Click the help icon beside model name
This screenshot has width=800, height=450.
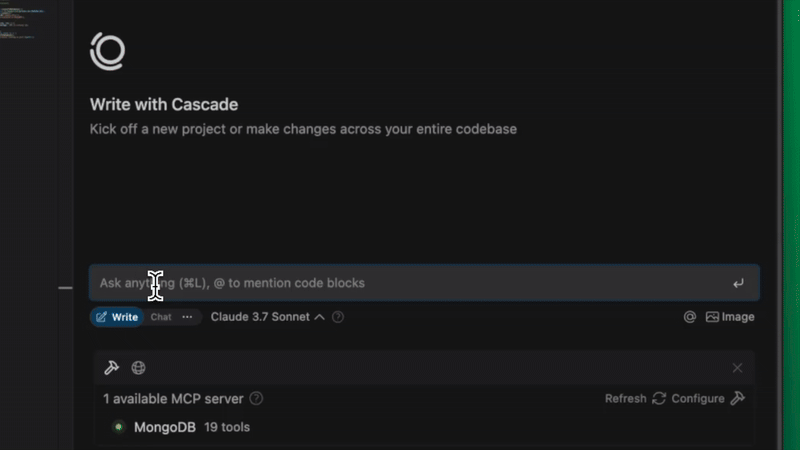point(338,317)
